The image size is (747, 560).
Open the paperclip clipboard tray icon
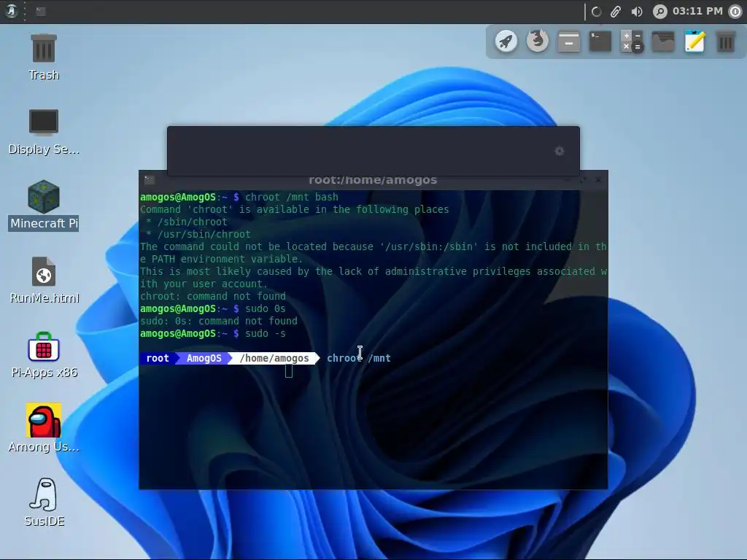pos(616,12)
